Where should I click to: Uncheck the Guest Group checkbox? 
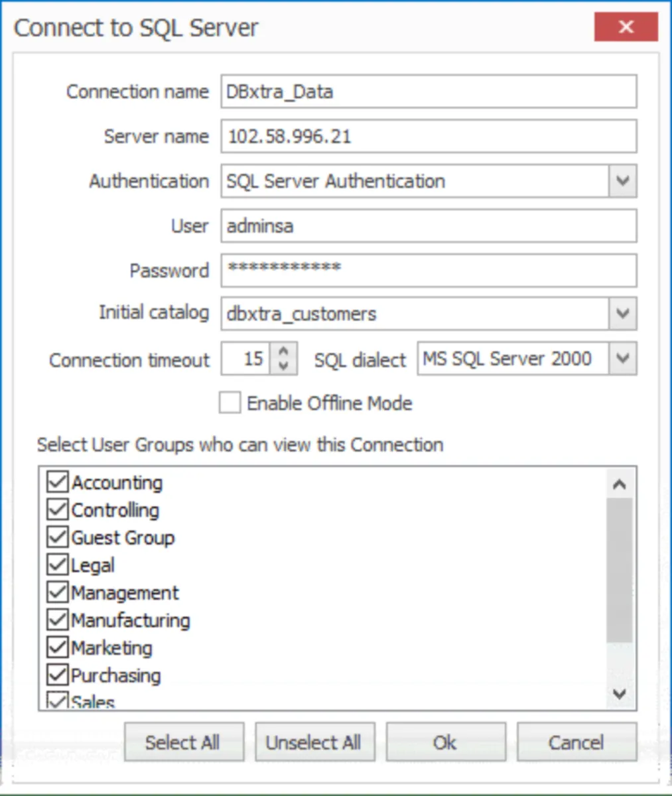click(x=58, y=537)
